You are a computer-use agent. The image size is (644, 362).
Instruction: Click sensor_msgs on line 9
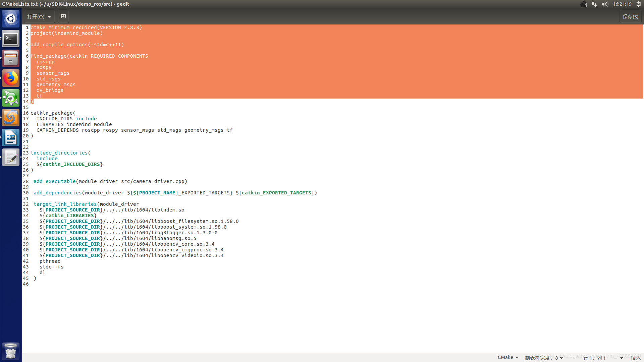point(53,73)
